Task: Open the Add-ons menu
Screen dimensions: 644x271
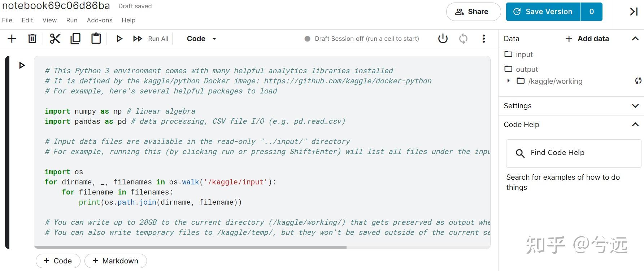Action: click(100, 20)
